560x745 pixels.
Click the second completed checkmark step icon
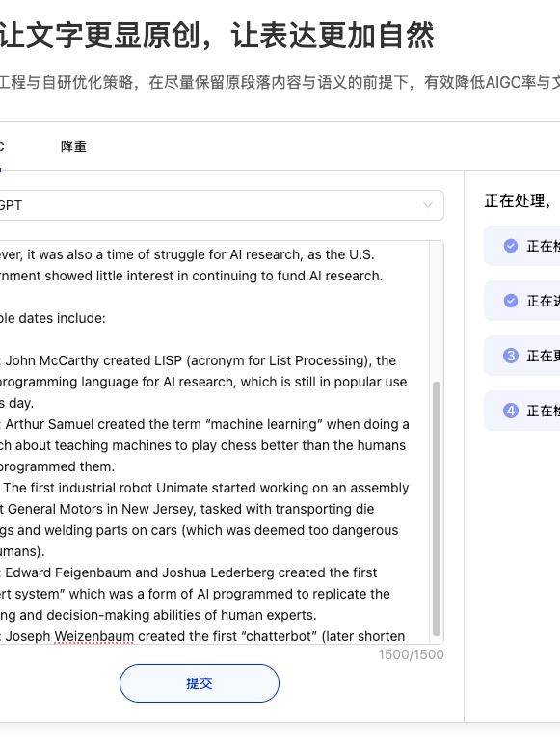pos(511,301)
